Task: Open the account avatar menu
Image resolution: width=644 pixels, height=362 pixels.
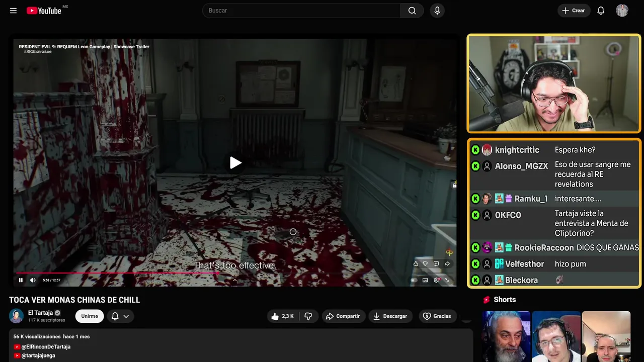Action: coord(622,11)
